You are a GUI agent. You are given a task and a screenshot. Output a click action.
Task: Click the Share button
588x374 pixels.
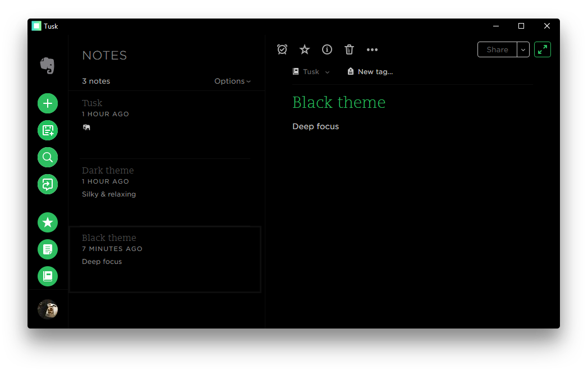point(497,49)
